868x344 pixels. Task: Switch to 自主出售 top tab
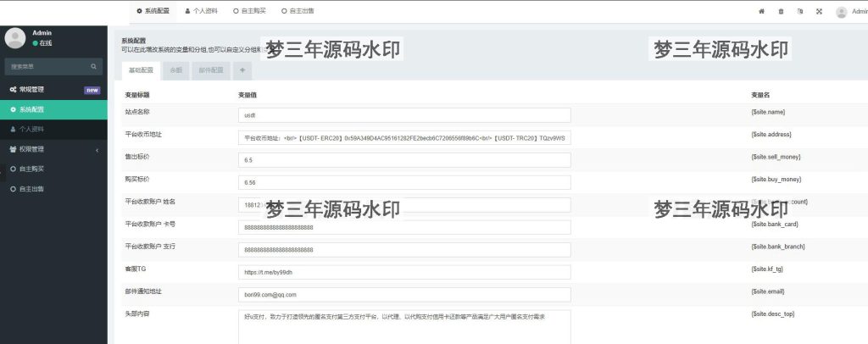click(x=298, y=11)
